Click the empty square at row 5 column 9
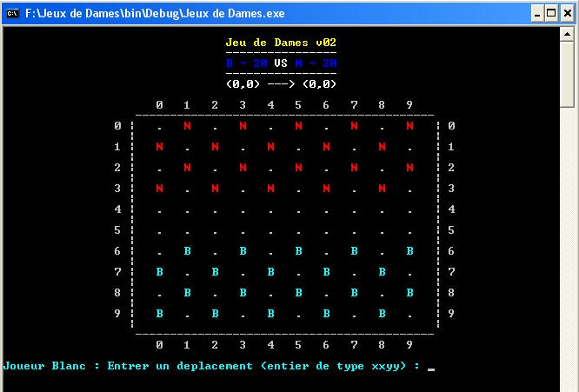This screenshot has height=392, width=579. 409,233
